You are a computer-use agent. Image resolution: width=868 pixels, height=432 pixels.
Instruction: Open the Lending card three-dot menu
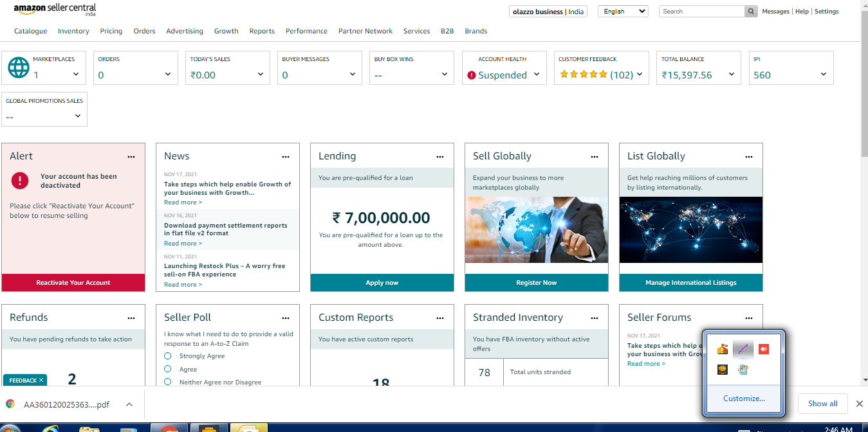coord(440,156)
